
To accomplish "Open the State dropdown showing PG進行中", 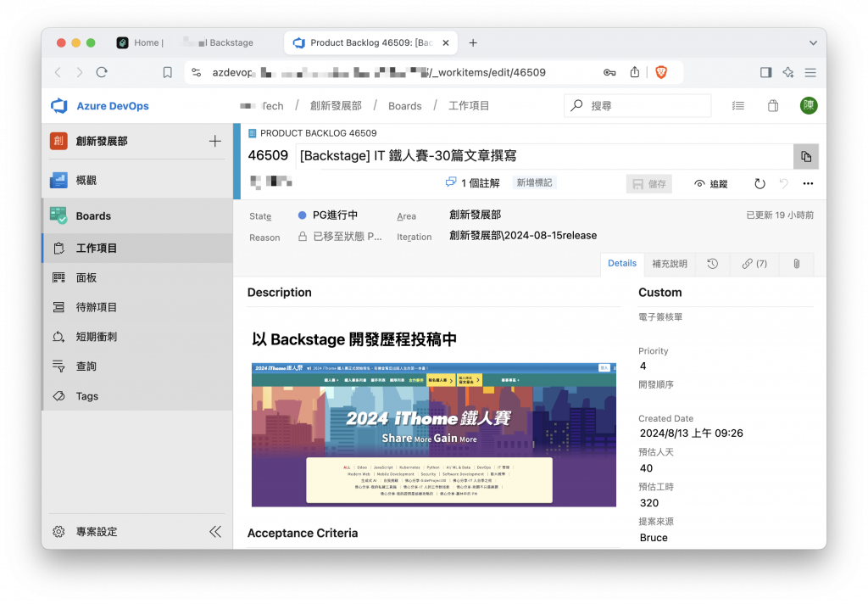I will click(x=330, y=215).
